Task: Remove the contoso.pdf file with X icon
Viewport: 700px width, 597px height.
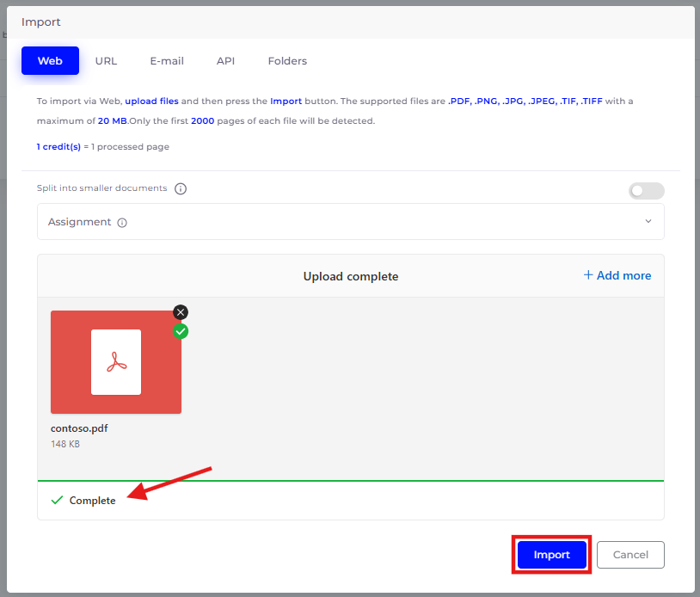Action: point(180,312)
